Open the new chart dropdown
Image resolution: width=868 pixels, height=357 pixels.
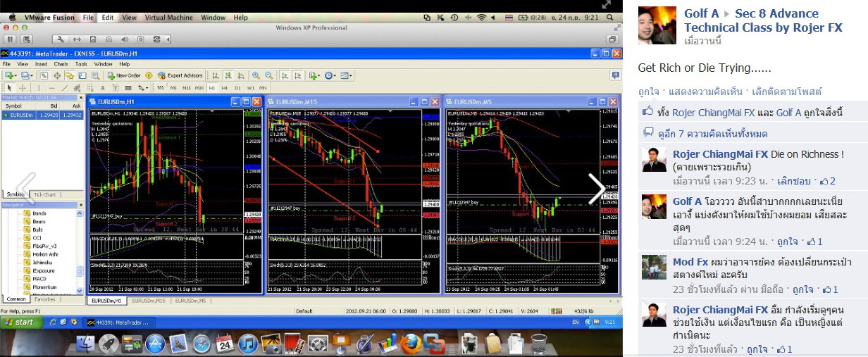click(11, 75)
